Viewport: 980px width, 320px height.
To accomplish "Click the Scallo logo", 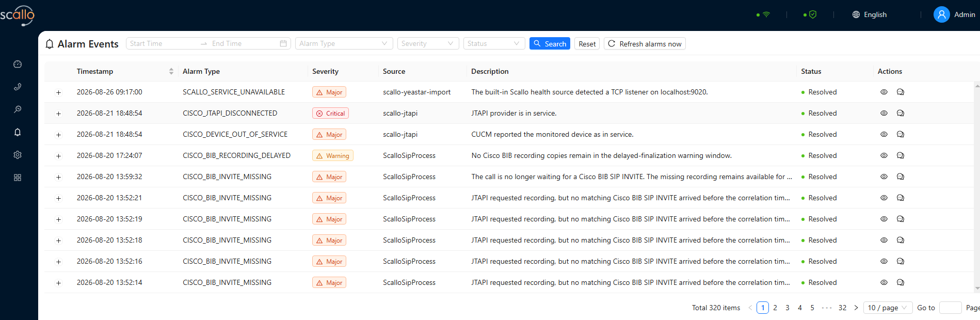I will point(17,15).
